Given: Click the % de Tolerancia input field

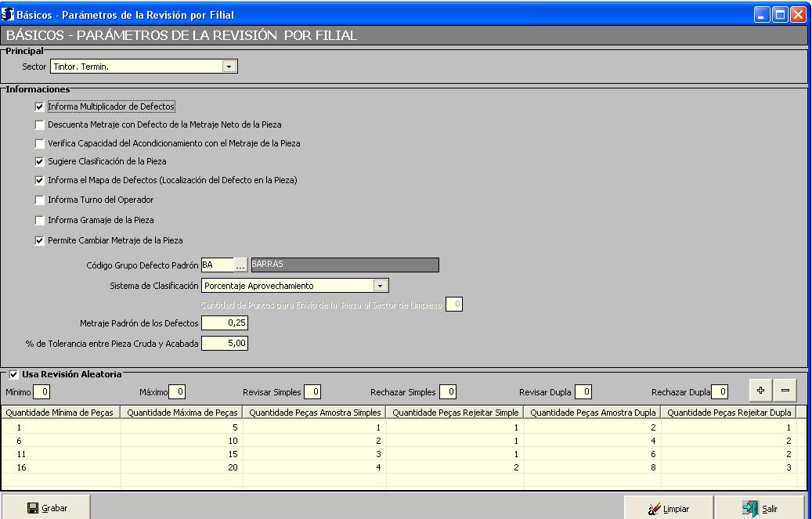Looking at the screenshot, I should coord(225,343).
